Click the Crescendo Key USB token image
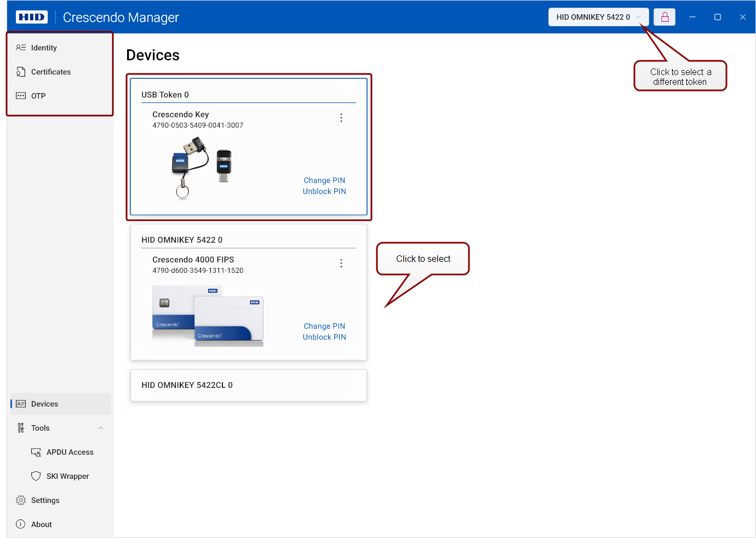 (x=202, y=167)
